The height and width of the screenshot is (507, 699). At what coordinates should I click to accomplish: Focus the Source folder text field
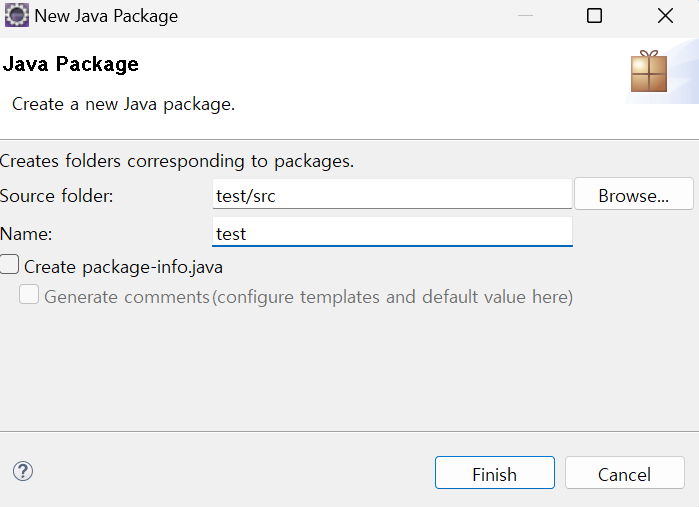pos(392,196)
